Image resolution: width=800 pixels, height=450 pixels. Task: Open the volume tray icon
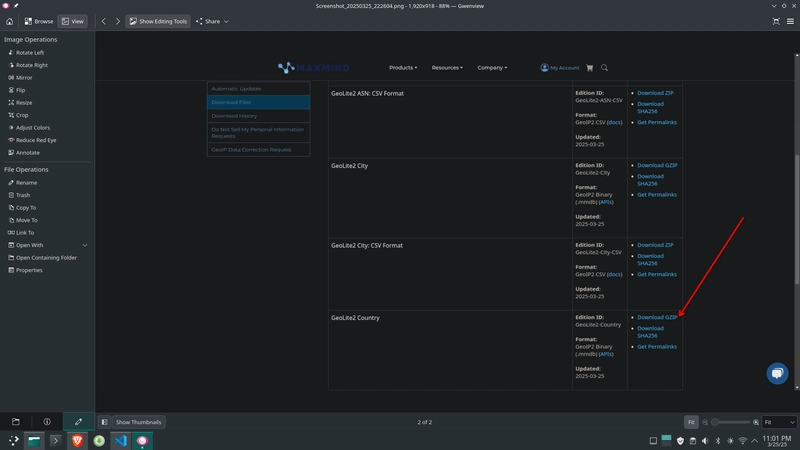[x=705, y=441]
